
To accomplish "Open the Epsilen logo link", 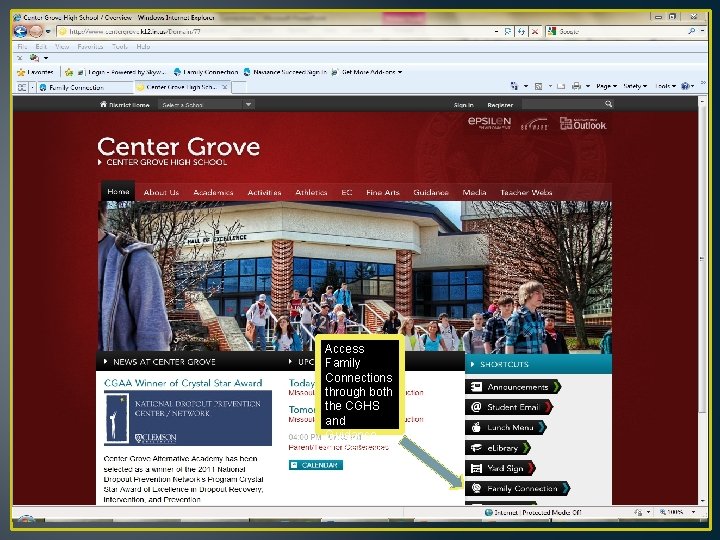I will pyautogui.click(x=489, y=122).
